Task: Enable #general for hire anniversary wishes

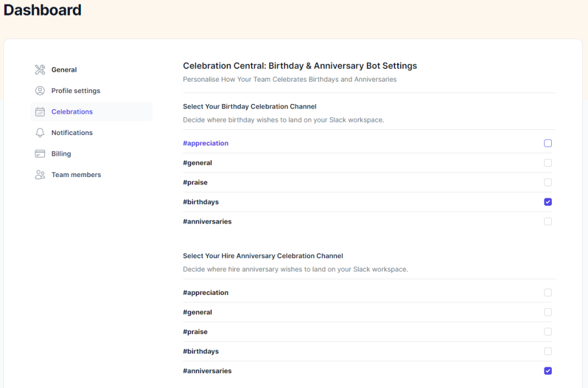Action: click(x=548, y=312)
